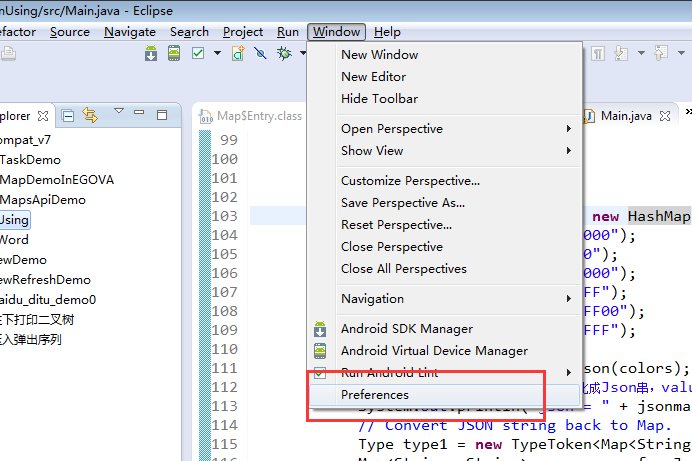Image resolution: width=692 pixels, height=461 pixels.
Task: Choose Save Perspective As... menu item
Action: tap(444, 203)
